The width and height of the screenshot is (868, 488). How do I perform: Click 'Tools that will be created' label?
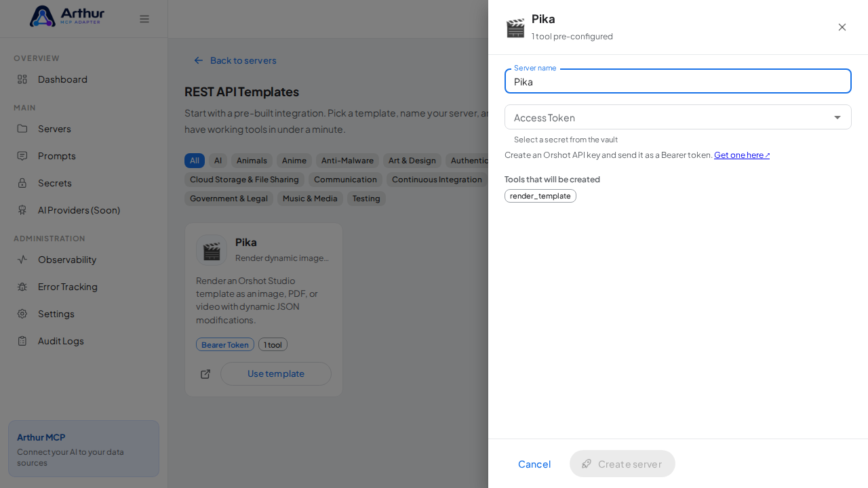[552, 180]
